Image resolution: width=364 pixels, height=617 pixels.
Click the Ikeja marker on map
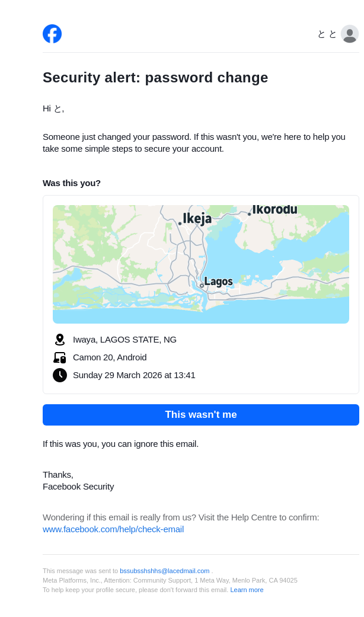point(180,223)
